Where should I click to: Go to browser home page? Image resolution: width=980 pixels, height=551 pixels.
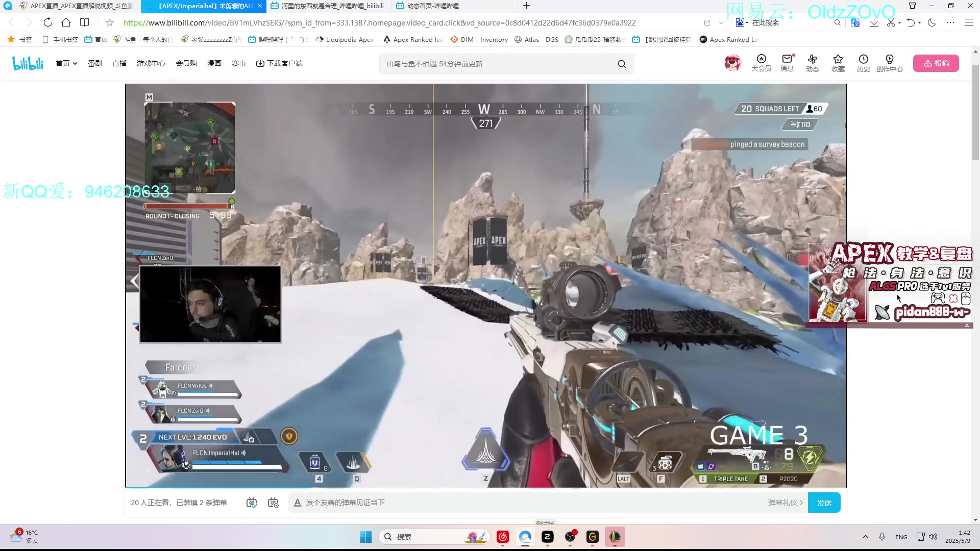(66, 22)
